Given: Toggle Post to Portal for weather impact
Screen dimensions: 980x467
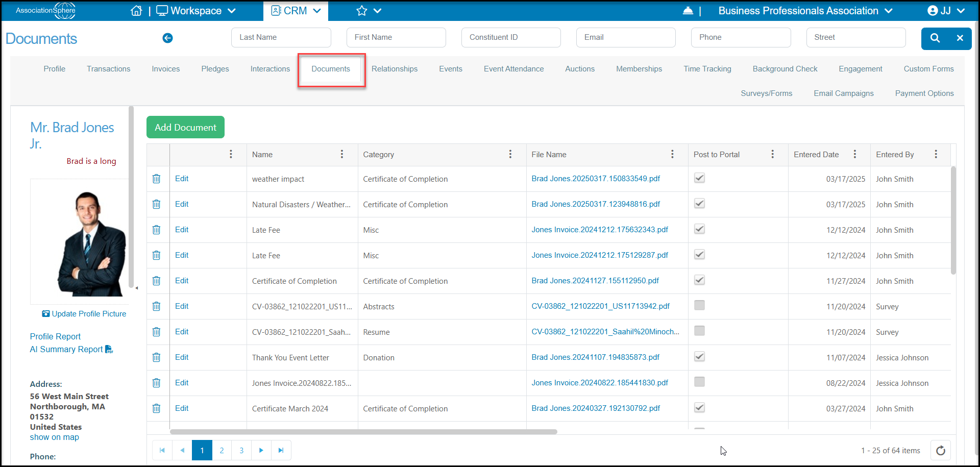Looking at the screenshot, I should pos(700,178).
